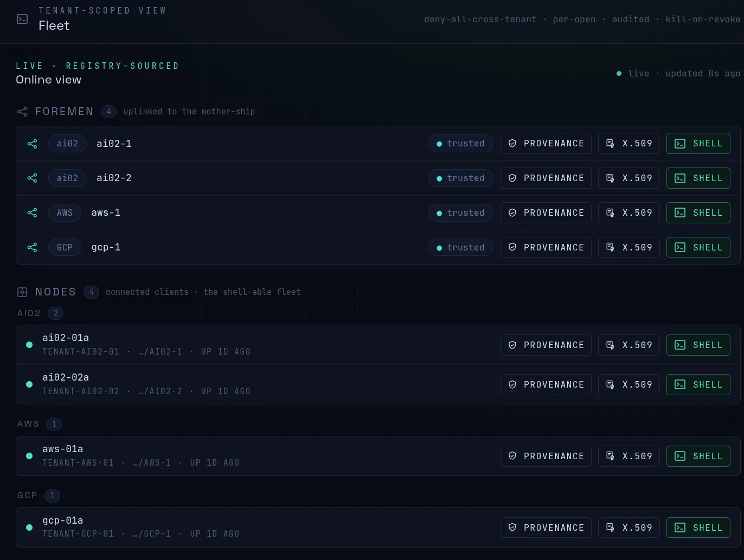Open X.509 certificate for foreman ai02-1
Image resolution: width=744 pixels, height=560 pixels.
(628, 144)
